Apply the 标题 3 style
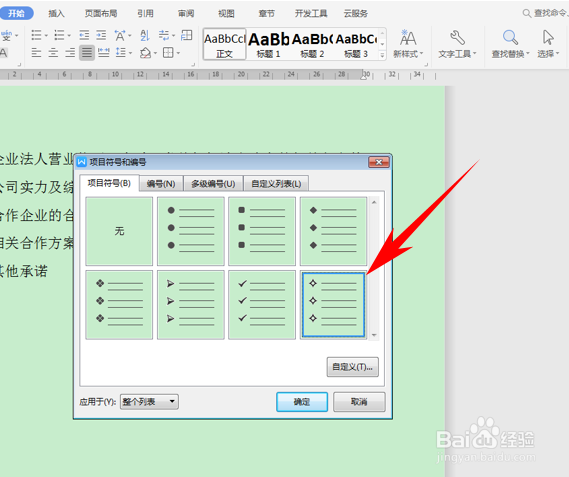This screenshot has height=477, width=569. (356, 44)
